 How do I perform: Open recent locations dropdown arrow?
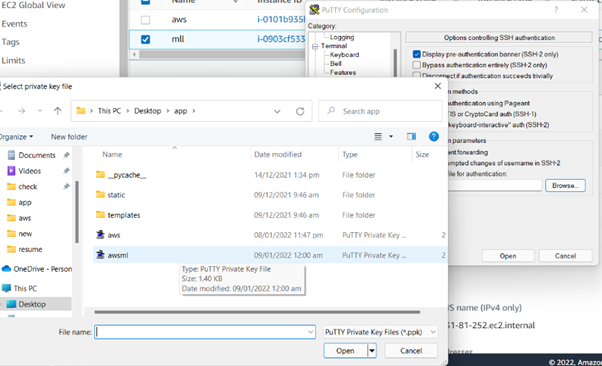[40, 111]
